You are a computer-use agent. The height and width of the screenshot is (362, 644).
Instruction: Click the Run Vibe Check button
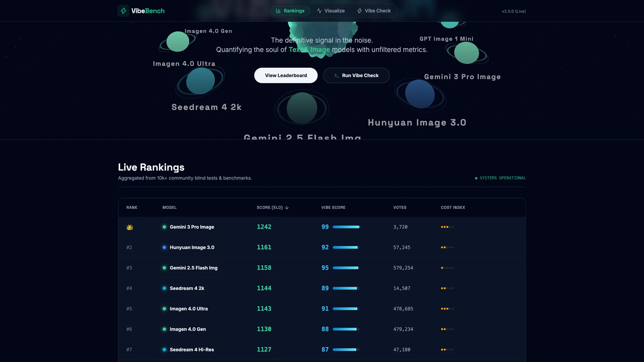point(356,75)
